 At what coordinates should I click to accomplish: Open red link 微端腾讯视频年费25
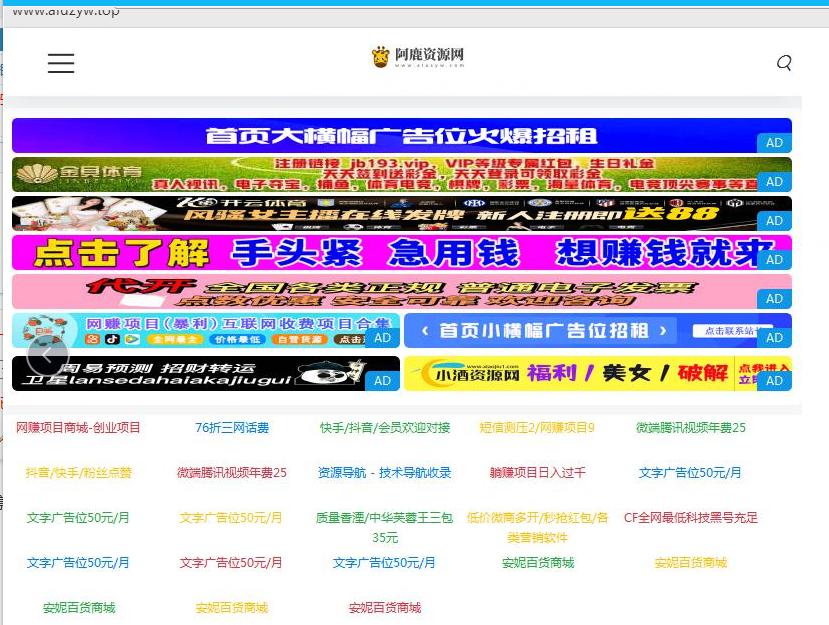232,473
